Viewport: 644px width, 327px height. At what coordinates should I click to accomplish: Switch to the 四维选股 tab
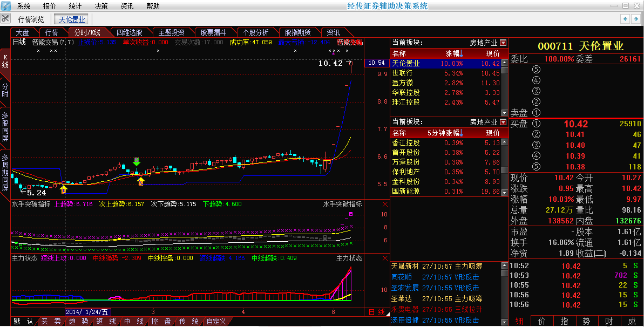point(130,32)
